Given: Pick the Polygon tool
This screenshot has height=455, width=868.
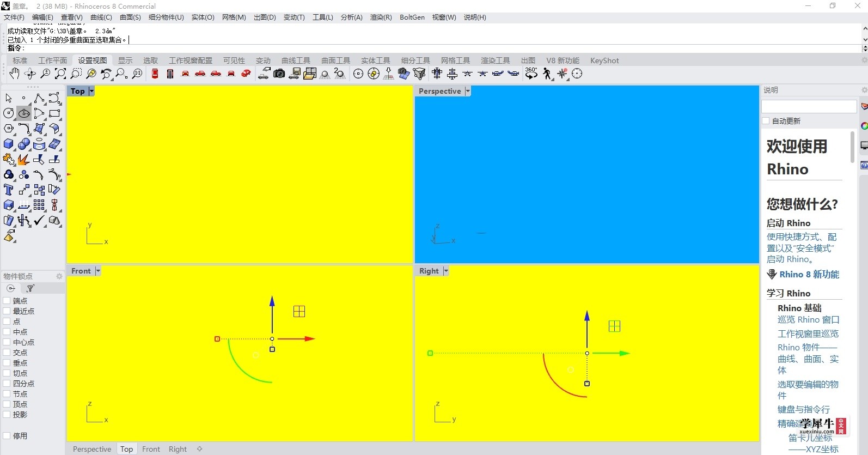Looking at the screenshot, I should point(9,129).
